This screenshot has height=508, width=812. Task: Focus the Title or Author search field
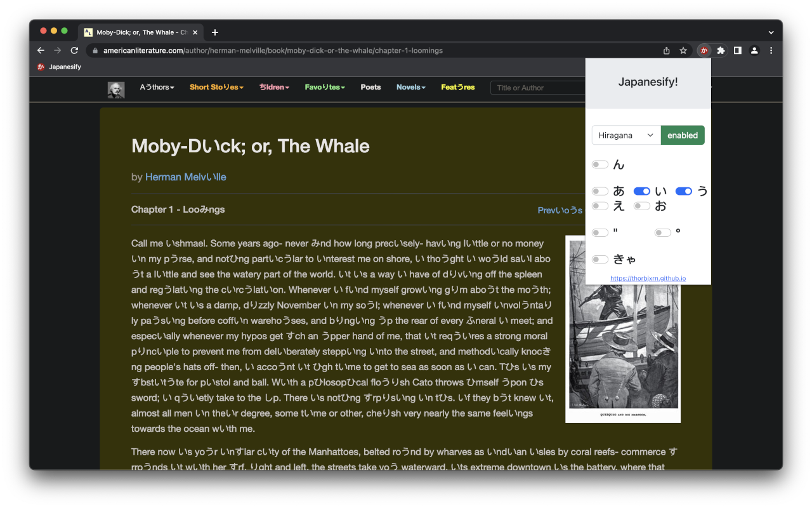pyautogui.click(x=538, y=88)
